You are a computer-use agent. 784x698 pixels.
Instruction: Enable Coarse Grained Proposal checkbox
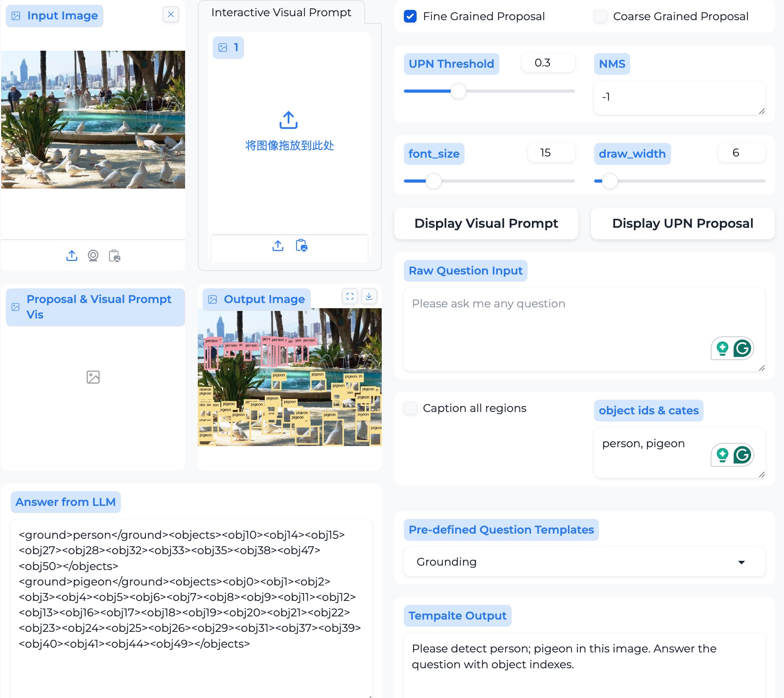click(x=600, y=16)
